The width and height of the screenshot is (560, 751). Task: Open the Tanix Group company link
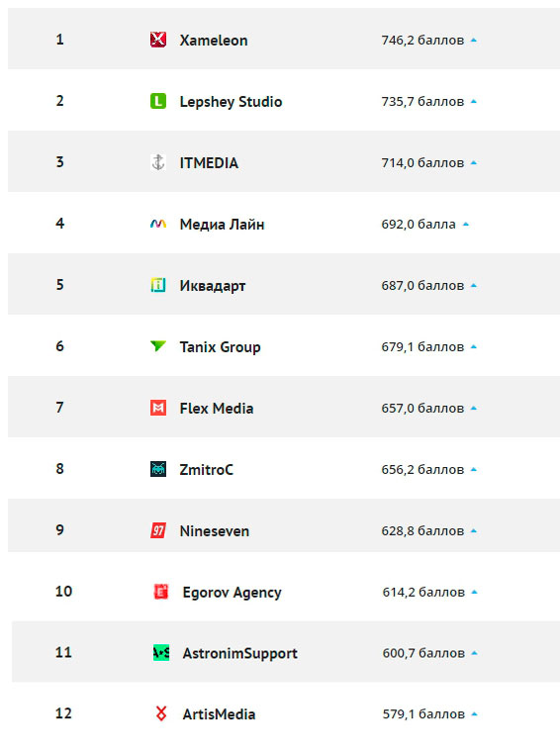220,346
